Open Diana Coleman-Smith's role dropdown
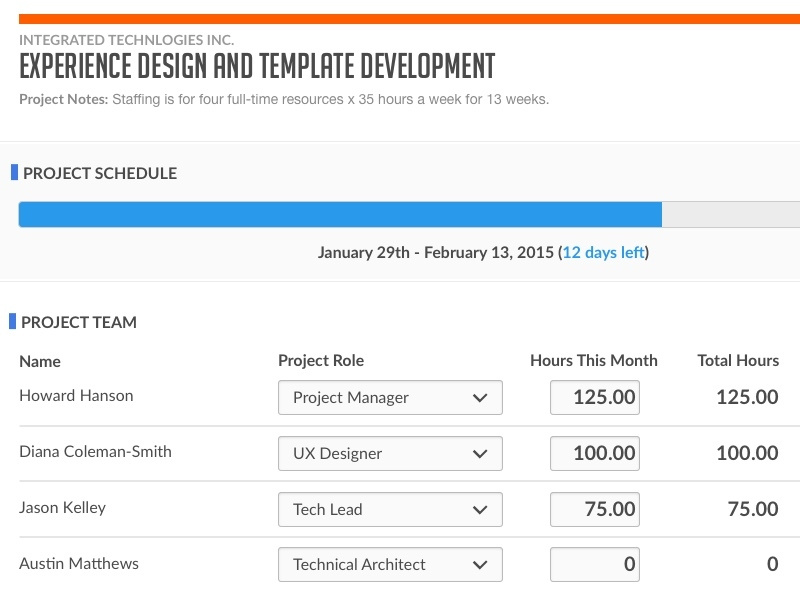Viewport: 800px width, 600px height. (x=390, y=453)
